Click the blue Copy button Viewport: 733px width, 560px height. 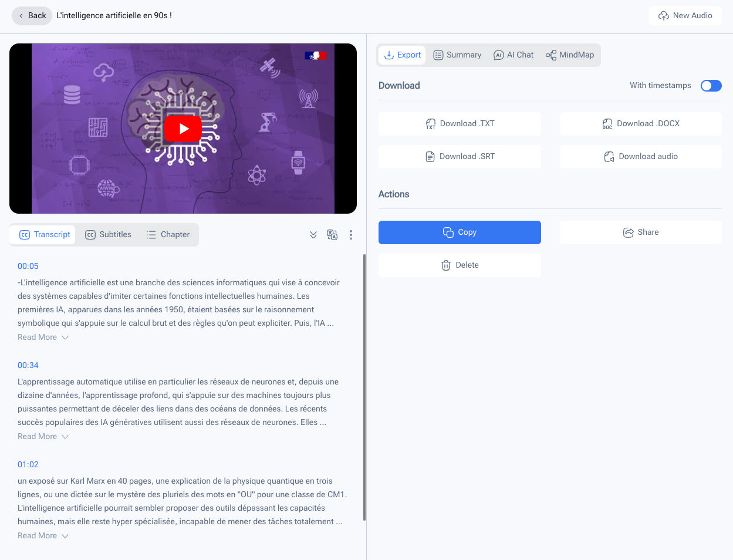(460, 232)
